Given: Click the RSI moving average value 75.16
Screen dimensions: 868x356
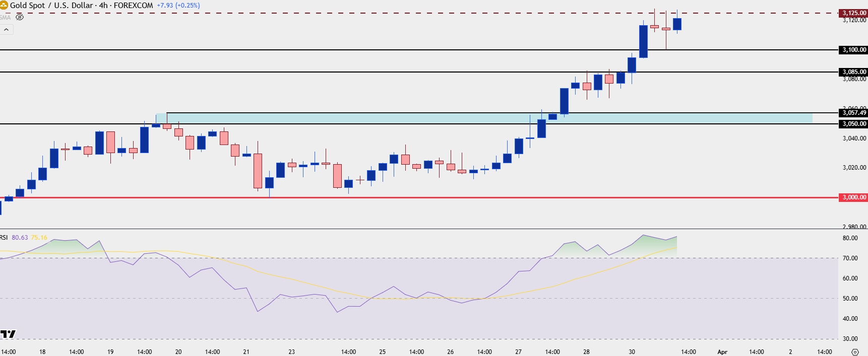Looking at the screenshot, I should pyautogui.click(x=39, y=238).
